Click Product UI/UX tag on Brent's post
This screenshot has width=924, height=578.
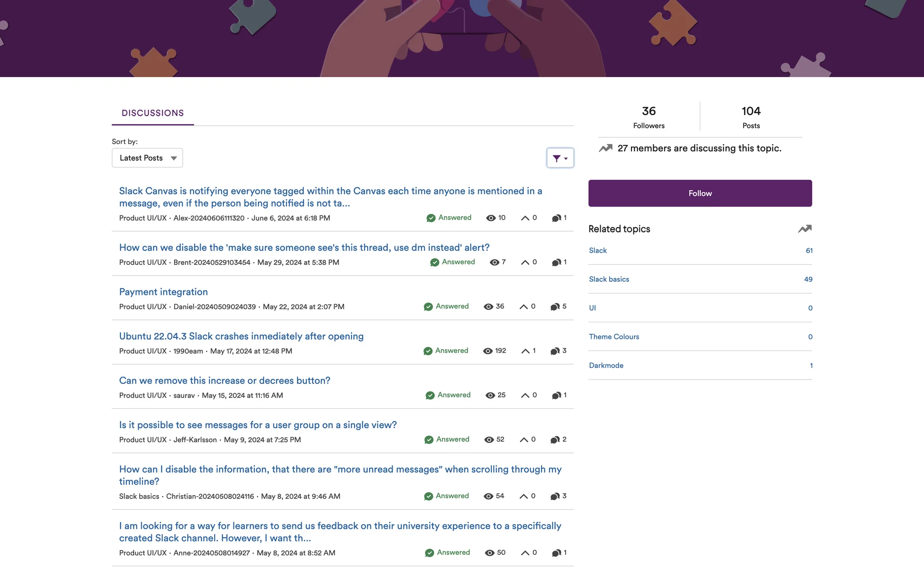point(142,263)
